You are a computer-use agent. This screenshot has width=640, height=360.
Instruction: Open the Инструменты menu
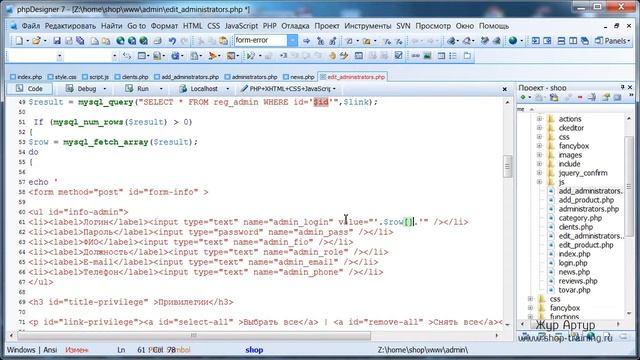tap(367, 26)
